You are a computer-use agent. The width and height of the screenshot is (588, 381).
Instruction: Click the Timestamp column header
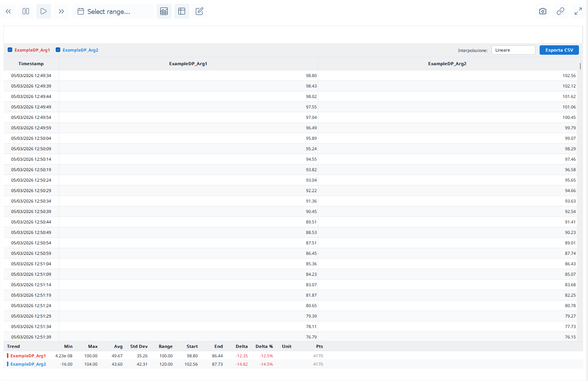pos(31,64)
